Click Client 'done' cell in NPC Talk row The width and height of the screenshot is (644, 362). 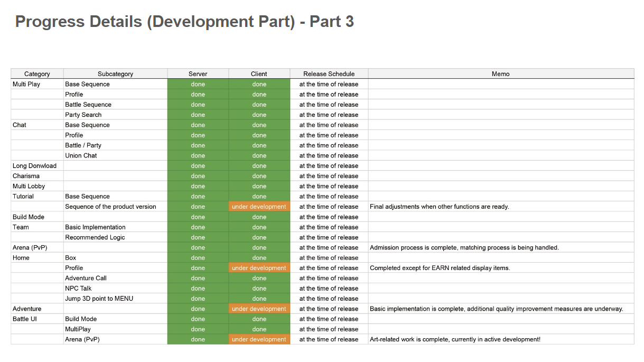tap(259, 289)
